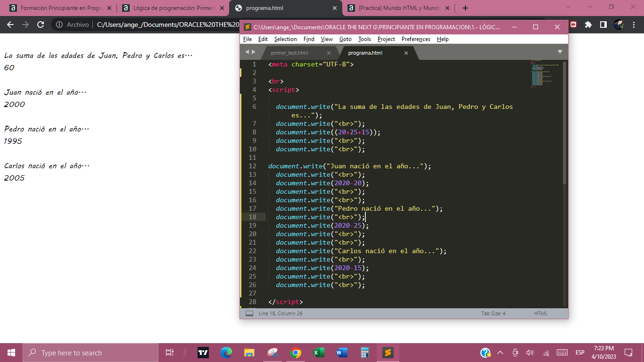Screen dimensions: 644x362
Task: Click Line 18, Column 26 status text
Action: (x=281, y=313)
